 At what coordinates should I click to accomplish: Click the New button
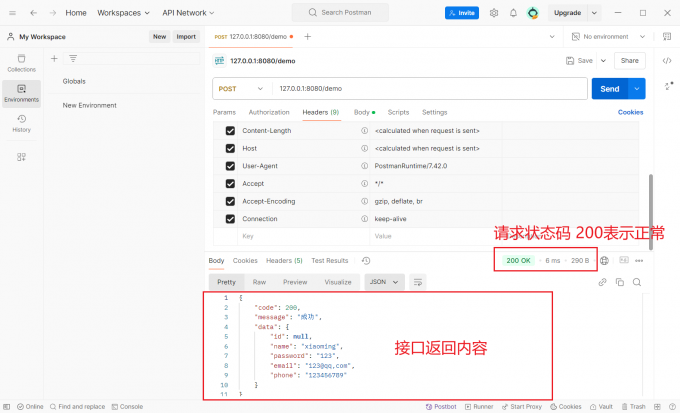pyautogui.click(x=160, y=37)
